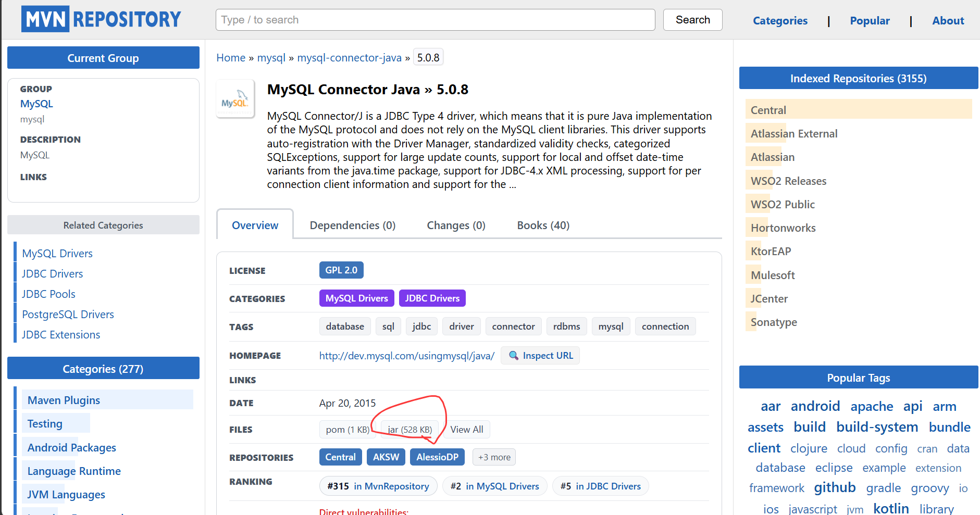The height and width of the screenshot is (515, 980).
Task: Open Language Runtime category
Action: coord(74,471)
